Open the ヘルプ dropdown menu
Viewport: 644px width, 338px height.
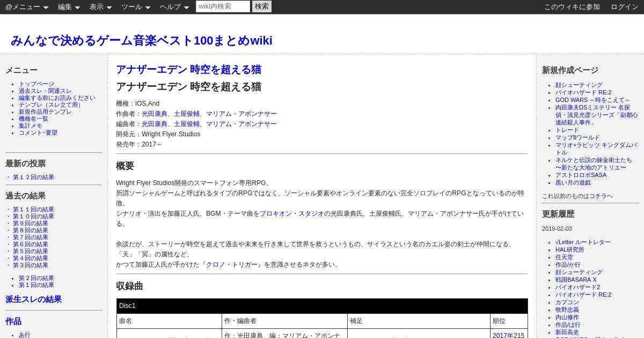[x=174, y=7]
